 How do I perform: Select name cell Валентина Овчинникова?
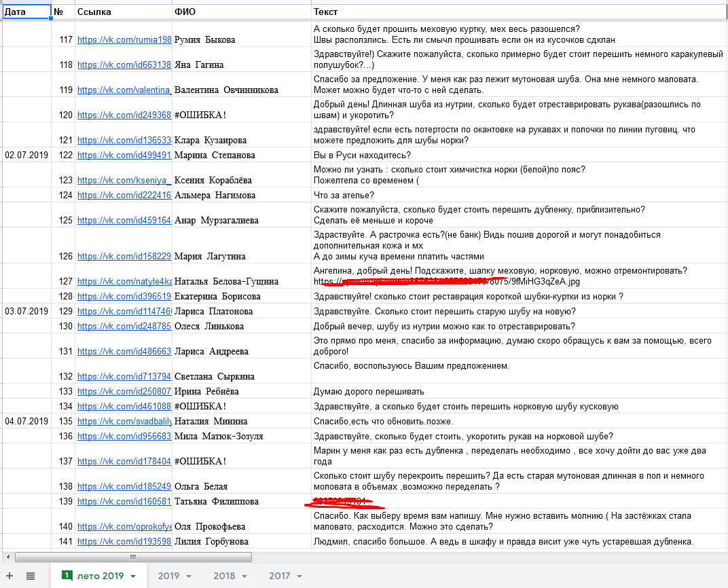tap(242, 84)
